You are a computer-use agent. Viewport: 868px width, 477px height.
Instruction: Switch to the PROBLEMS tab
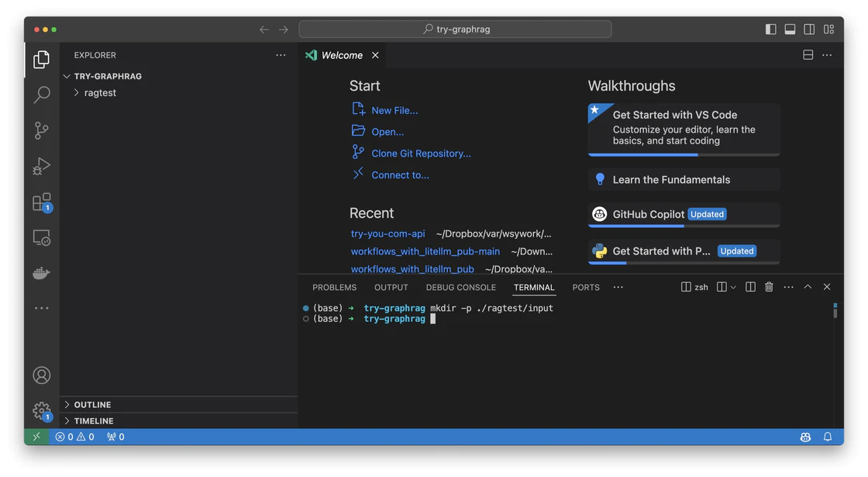click(x=334, y=288)
